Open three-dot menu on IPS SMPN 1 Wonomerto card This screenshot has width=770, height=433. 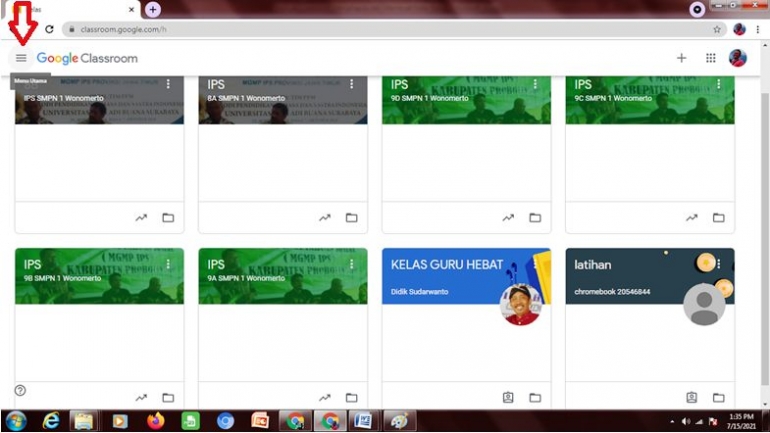click(168, 84)
